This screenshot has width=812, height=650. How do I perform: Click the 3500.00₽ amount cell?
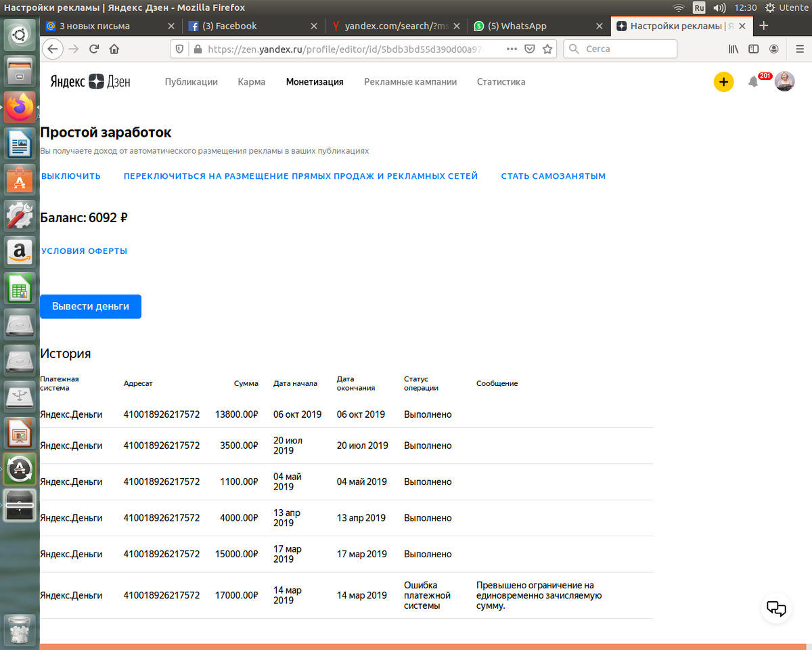(x=239, y=446)
